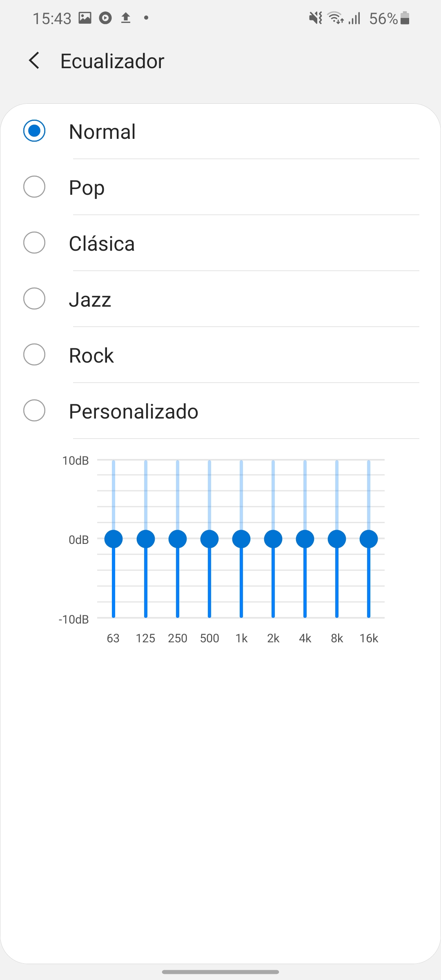Tap the 16k band slider knob
This screenshot has width=441, height=980.
(369, 539)
